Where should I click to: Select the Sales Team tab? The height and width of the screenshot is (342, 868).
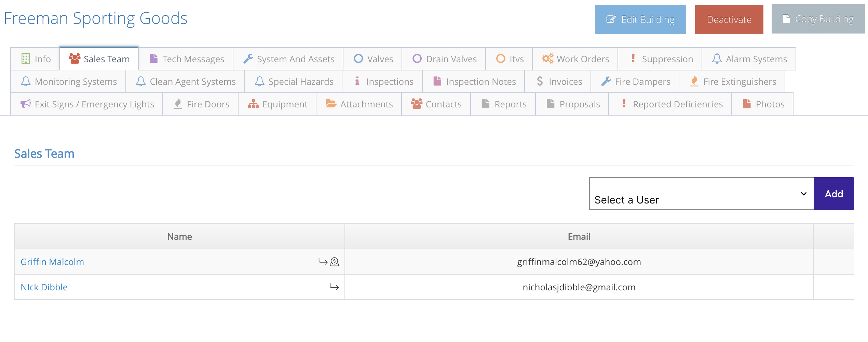[x=99, y=59]
